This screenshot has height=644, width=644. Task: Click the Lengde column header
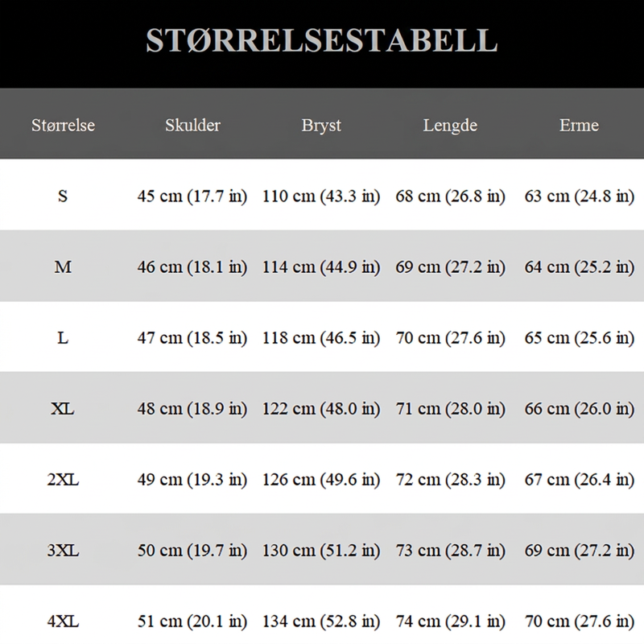450,126
